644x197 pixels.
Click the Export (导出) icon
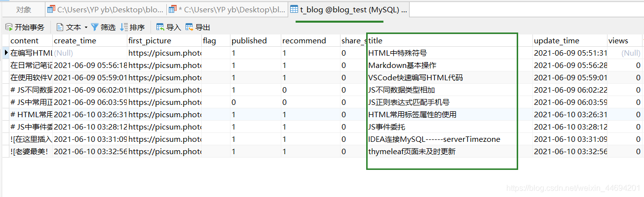pyautogui.click(x=189, y=27)
